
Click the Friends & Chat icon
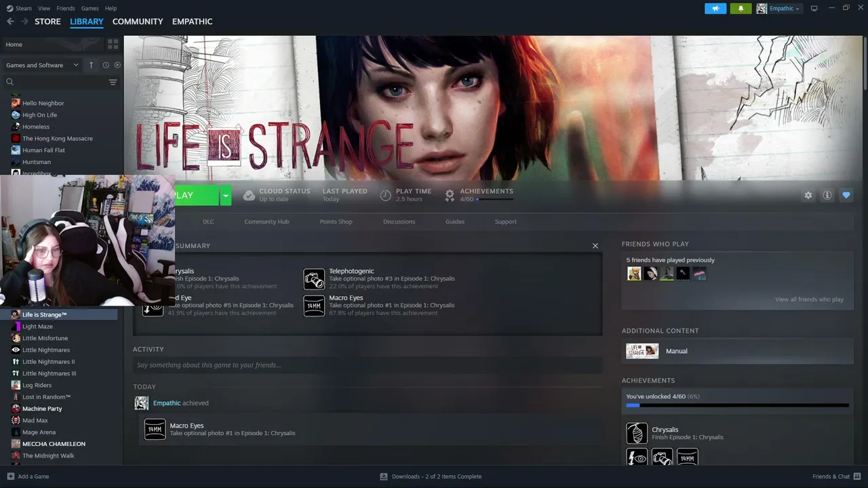pyautogui.click(x=856, y=476)
